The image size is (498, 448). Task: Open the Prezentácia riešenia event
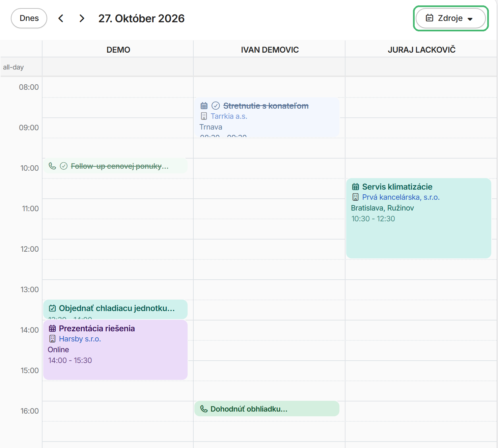coord(115,350)
